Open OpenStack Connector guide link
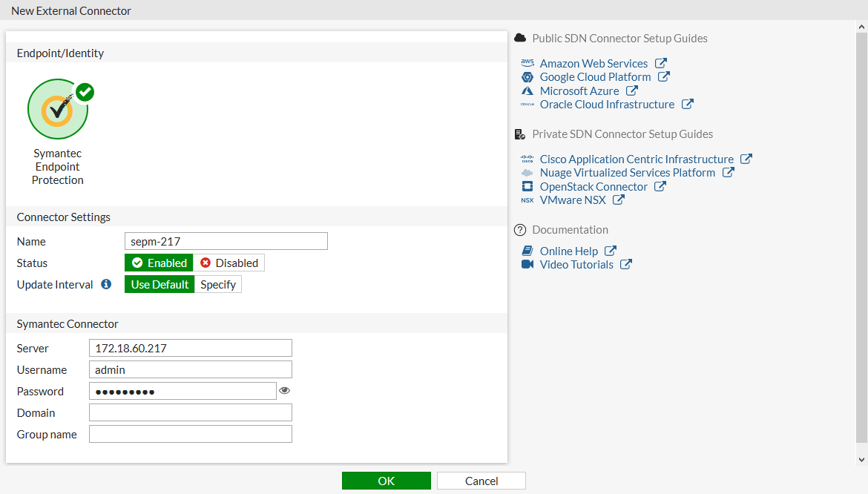Image resolution: width=868 pixels, height=494 pixels. tap(594, 186)
